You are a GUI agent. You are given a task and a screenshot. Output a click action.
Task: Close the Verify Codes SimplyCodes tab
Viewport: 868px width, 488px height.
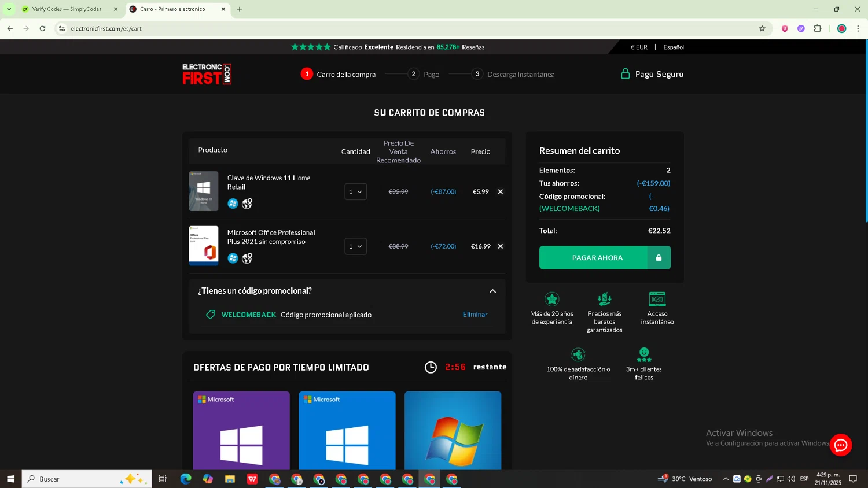tap(116, 9)
